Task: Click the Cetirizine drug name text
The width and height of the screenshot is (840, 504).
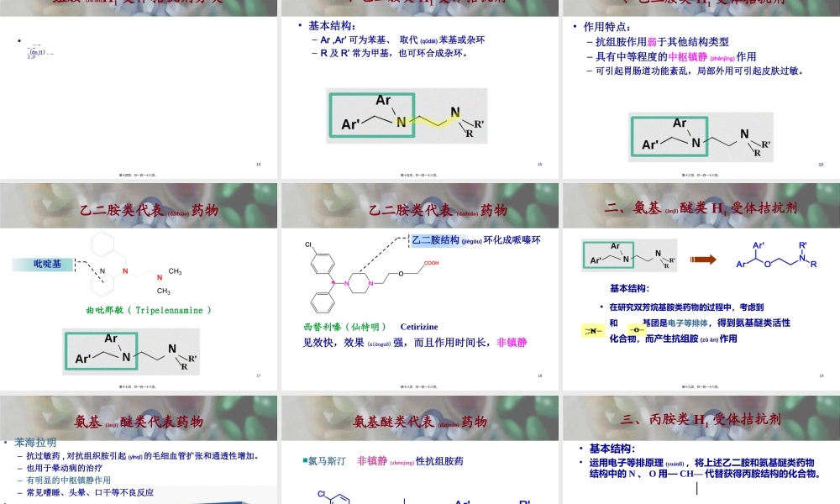Action: click(x=419, y=327)
